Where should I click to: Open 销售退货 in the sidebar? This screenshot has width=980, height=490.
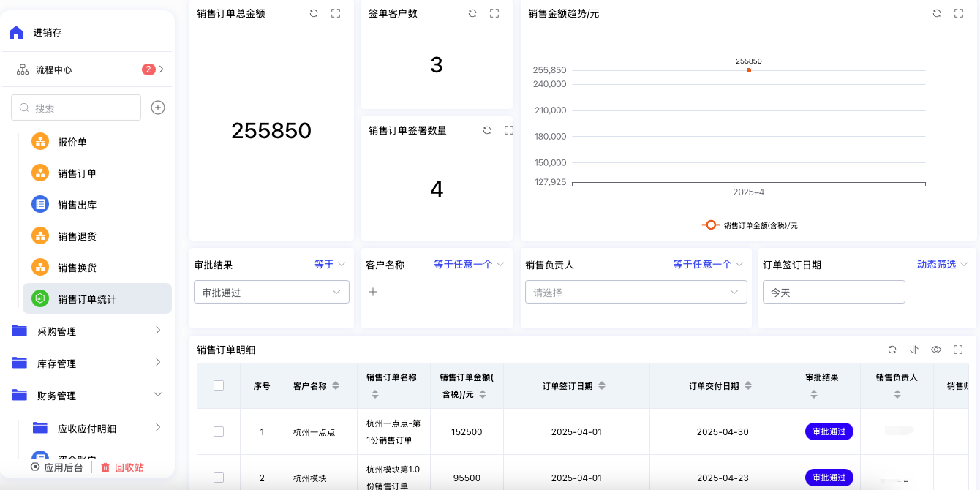coord(78,236)
